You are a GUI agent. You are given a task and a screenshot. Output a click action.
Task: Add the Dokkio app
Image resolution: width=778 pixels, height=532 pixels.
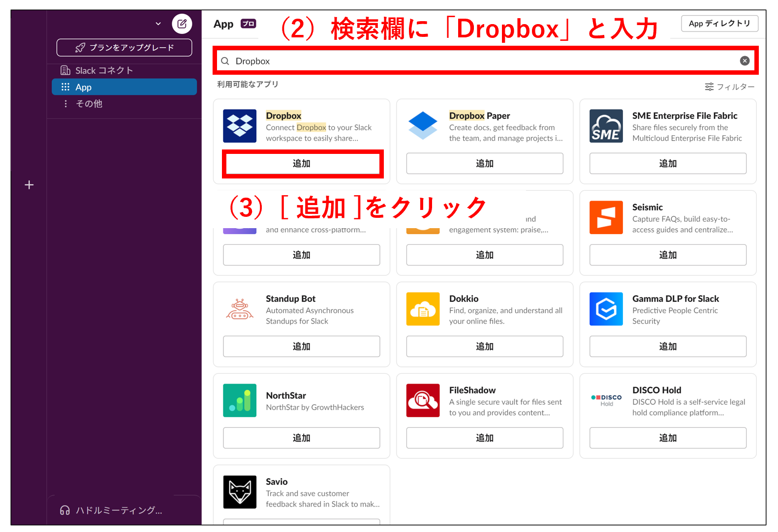[x=485, y=346]
